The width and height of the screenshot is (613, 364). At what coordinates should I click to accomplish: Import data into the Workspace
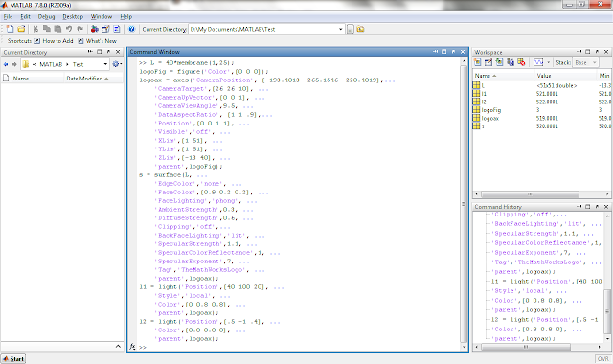click(x=499, y=62)
